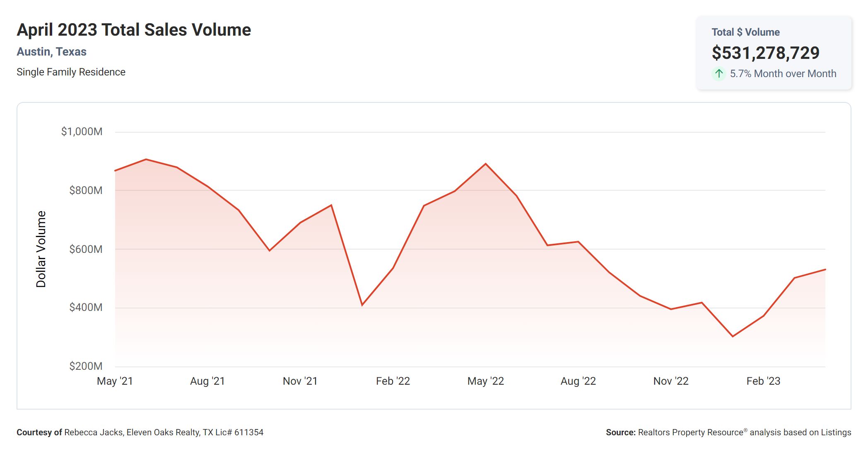The image size is (868, 456).
Task: Click the May '21 x-axis label
Action: [115, 381]
